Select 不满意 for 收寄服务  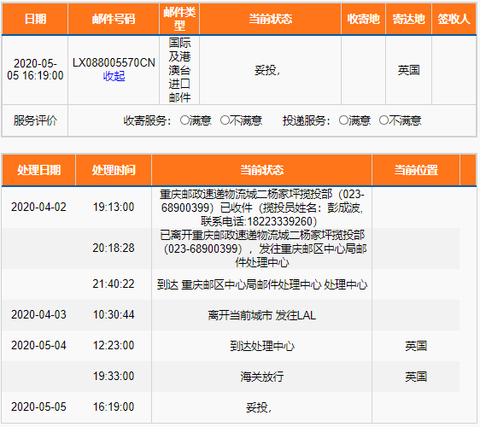225,120
